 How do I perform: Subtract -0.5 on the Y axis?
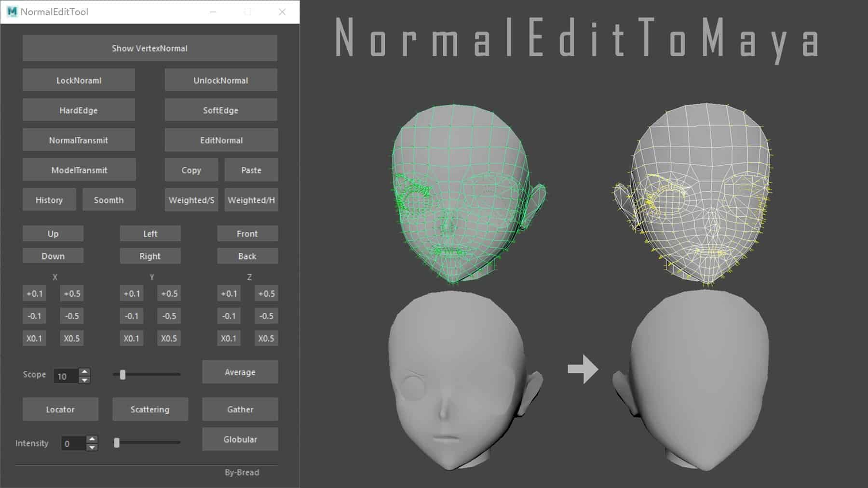[169, 316]
